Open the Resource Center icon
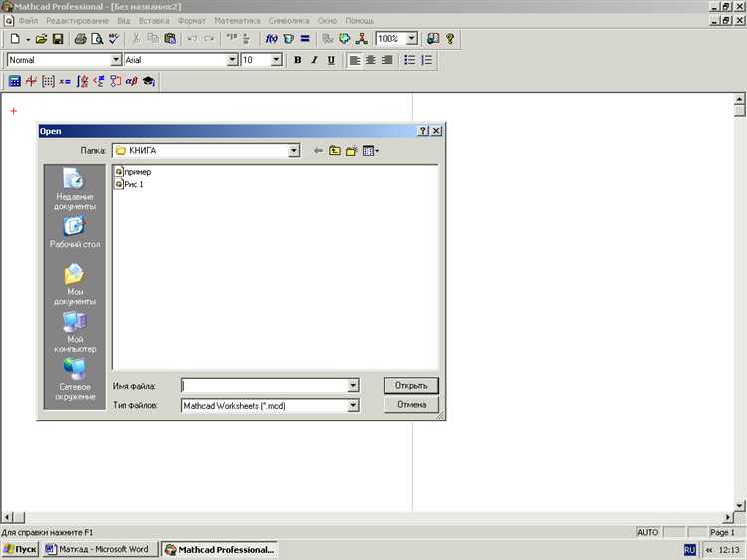This screenshot has width=747, height=560. point(433,39)
